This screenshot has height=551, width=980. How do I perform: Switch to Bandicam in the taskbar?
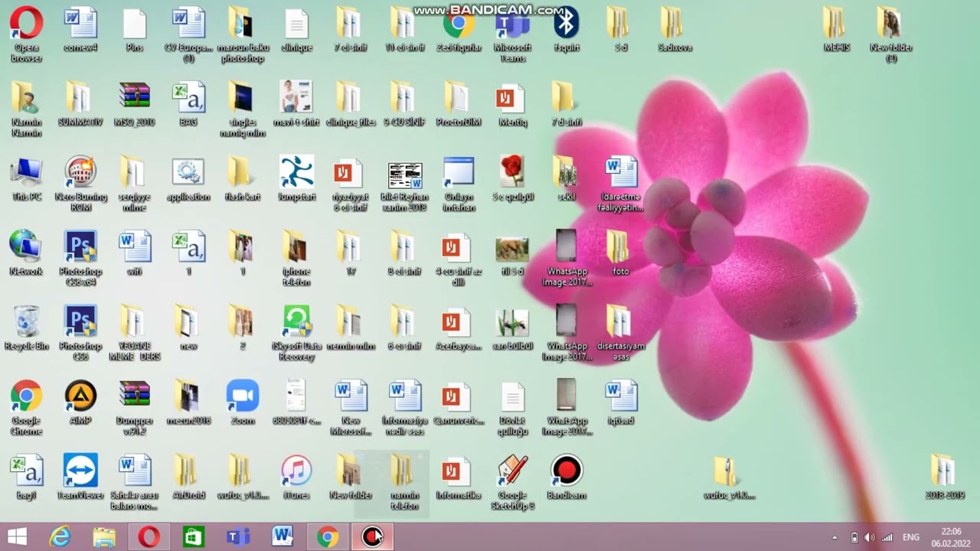click(x=372, y=537)
